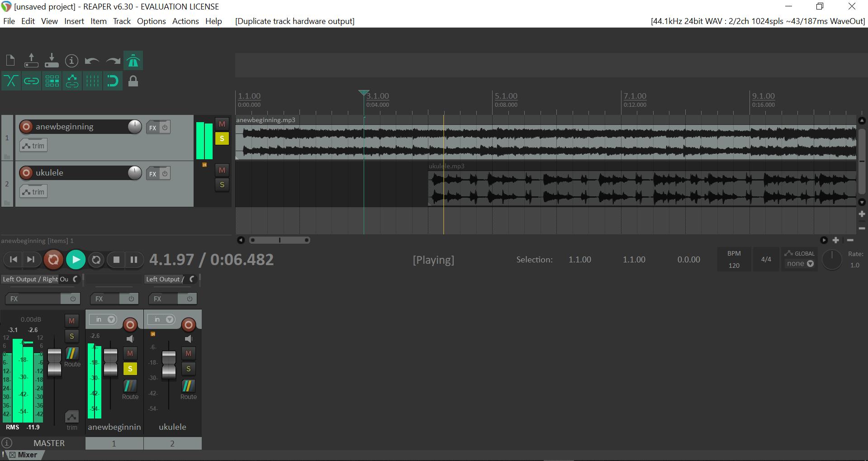Open input dropdown on anewbeginning mixer strip
Screen dimensions: 868x461
(103, 319)
